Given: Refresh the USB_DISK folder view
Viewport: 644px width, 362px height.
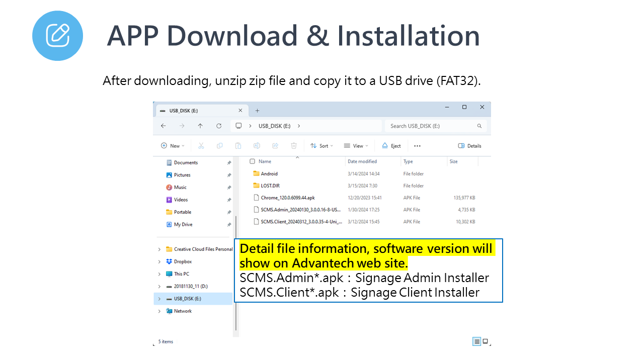Looking at the screenshot, I should 219,126.
